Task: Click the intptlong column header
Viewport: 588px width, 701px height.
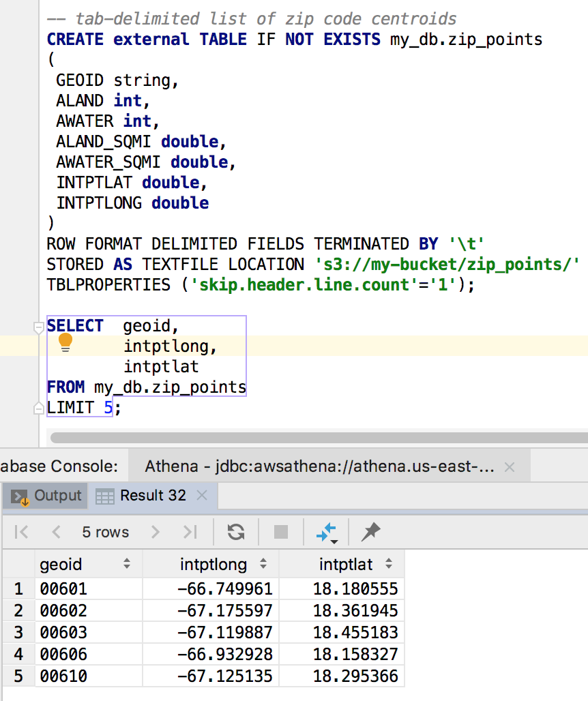Action: click(211, 564)
